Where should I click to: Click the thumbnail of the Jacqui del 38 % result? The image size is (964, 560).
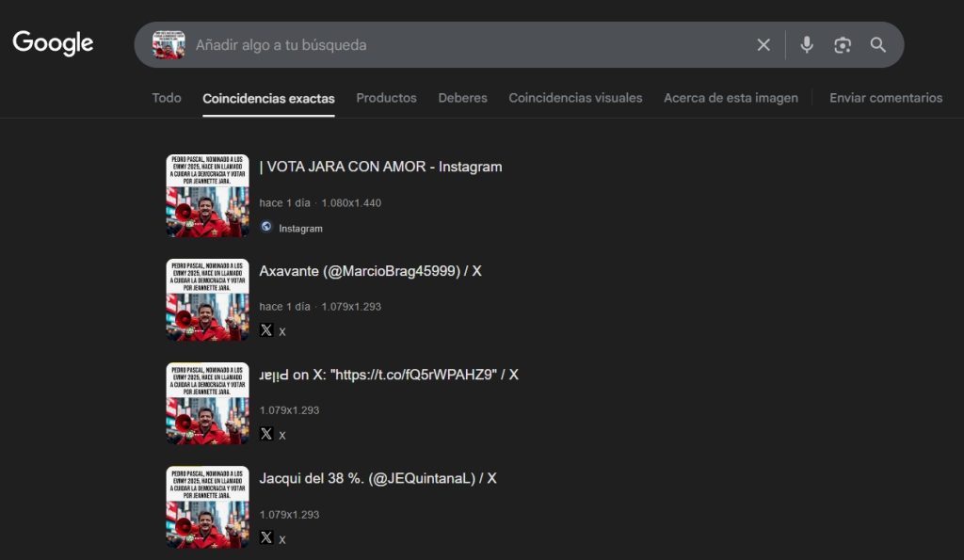208,507
